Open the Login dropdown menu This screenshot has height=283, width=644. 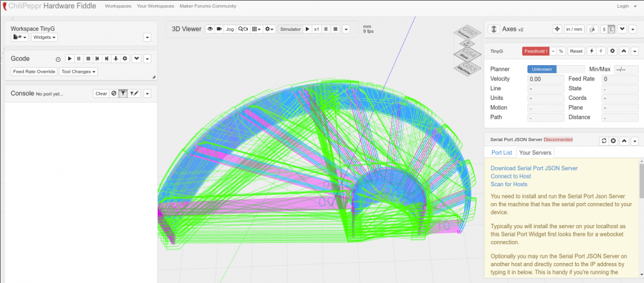coord(624,6)
